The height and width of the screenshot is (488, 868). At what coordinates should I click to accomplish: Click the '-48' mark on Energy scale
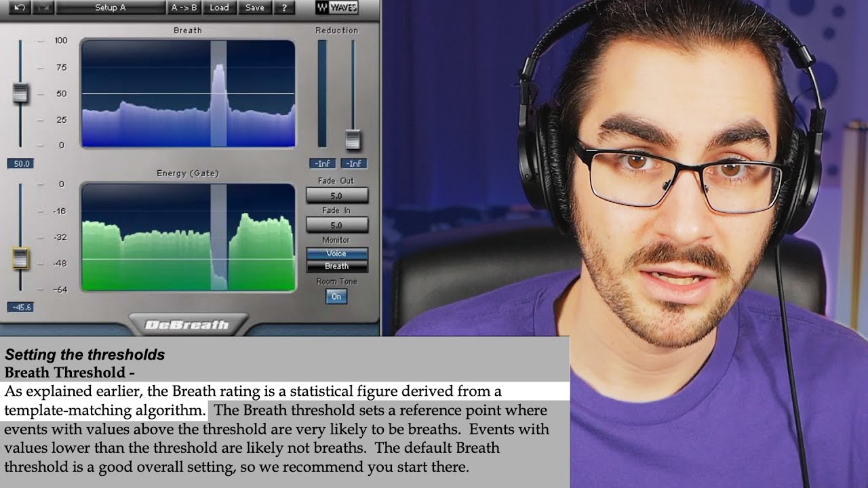61,263
